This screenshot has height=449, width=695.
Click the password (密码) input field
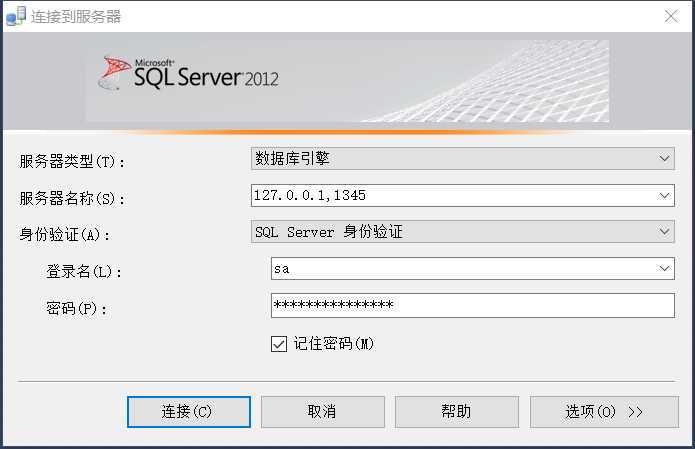point(472,305)
